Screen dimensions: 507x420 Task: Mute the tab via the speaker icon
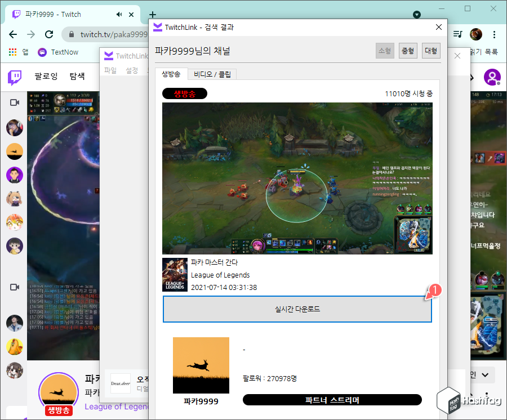click(x=119, y=14)
